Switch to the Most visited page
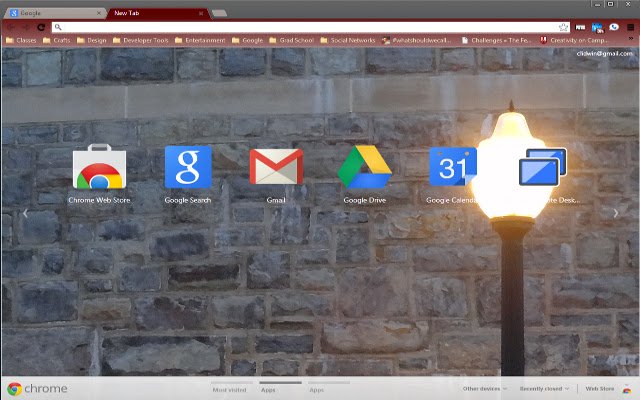The height and width of the screenshot is (400, 640). (x=229, y=390)
